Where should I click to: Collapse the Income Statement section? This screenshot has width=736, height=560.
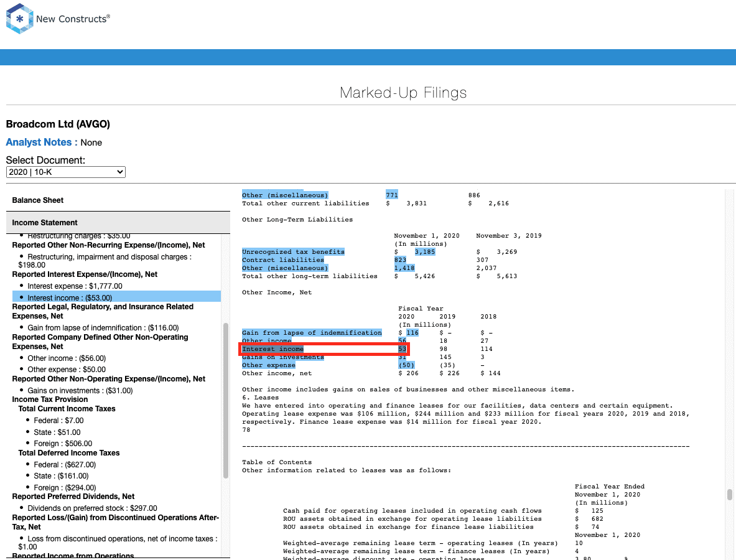tap(118, 223)
